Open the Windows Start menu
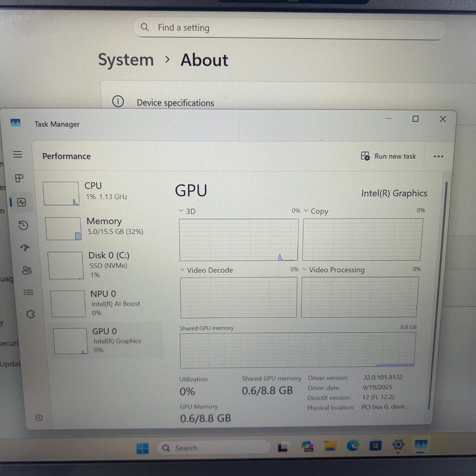The height and width of the screenshot is (476, 476). click(x=142, y=448)
